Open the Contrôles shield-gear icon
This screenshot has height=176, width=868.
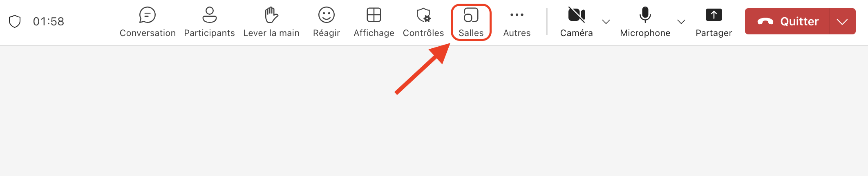[423, 15]
